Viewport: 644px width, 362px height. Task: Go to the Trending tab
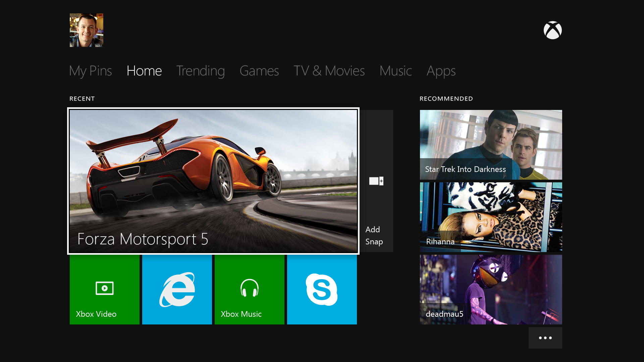(200, 71)
